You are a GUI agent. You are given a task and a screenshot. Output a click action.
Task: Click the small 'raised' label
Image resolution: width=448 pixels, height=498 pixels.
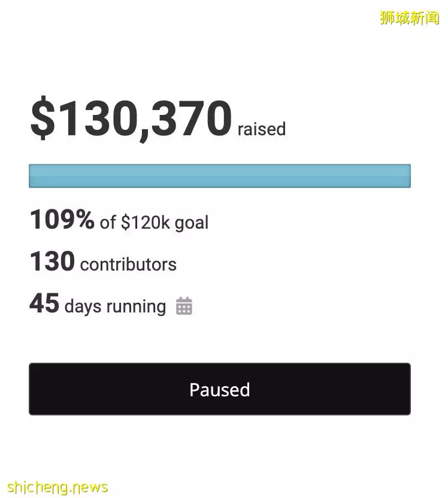click(x=262, y=129)
